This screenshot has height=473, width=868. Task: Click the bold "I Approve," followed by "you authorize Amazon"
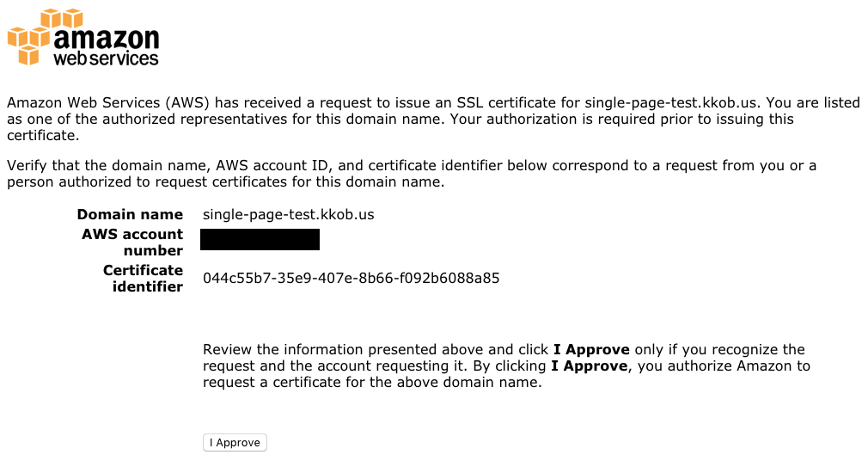click(x=591, y=366)
